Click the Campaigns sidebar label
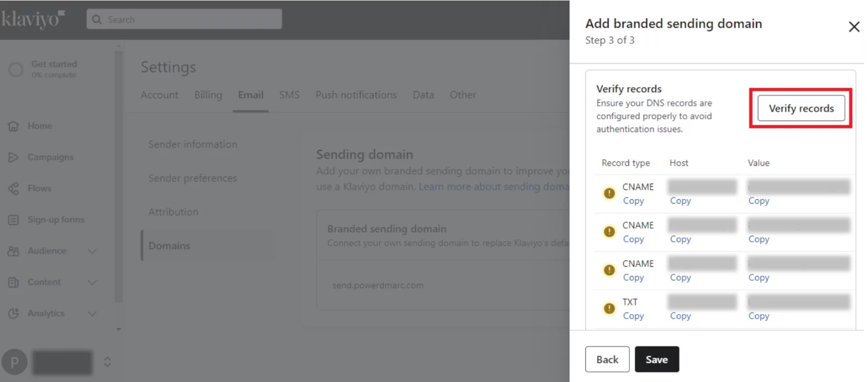 click(x=50, y=157)
